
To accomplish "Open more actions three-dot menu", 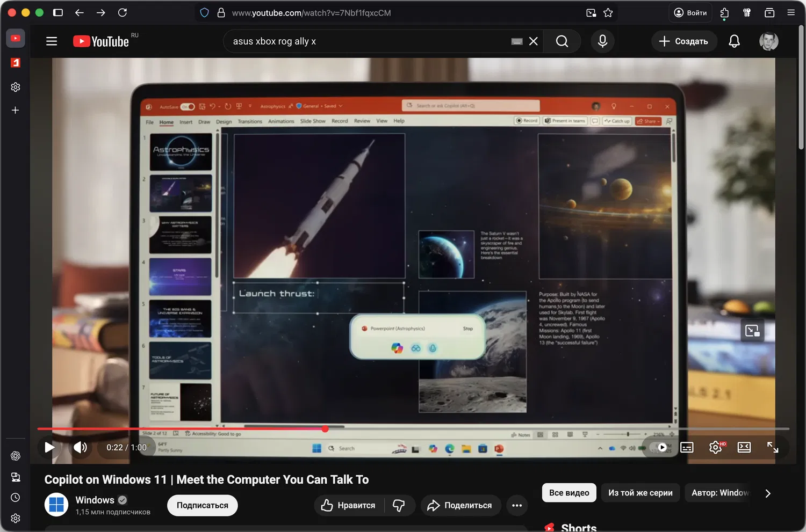I will (517, 505).
